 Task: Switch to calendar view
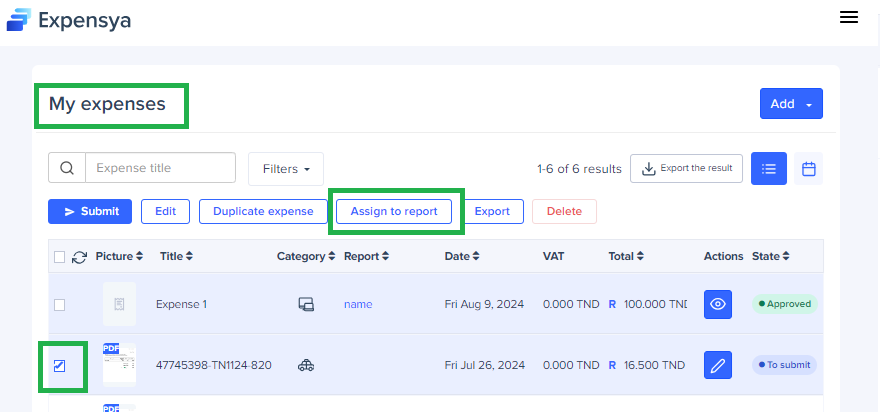pyautogui.click(x=808, y=169)
